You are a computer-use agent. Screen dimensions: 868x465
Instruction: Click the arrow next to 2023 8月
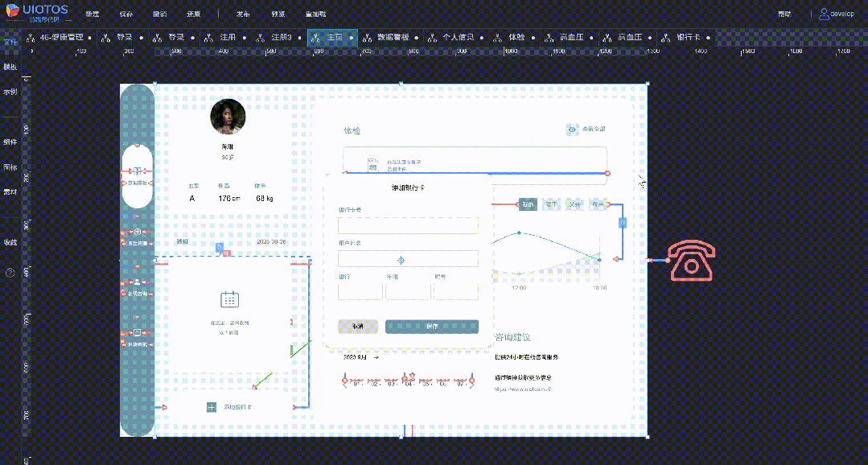click(x=376, y=358)
